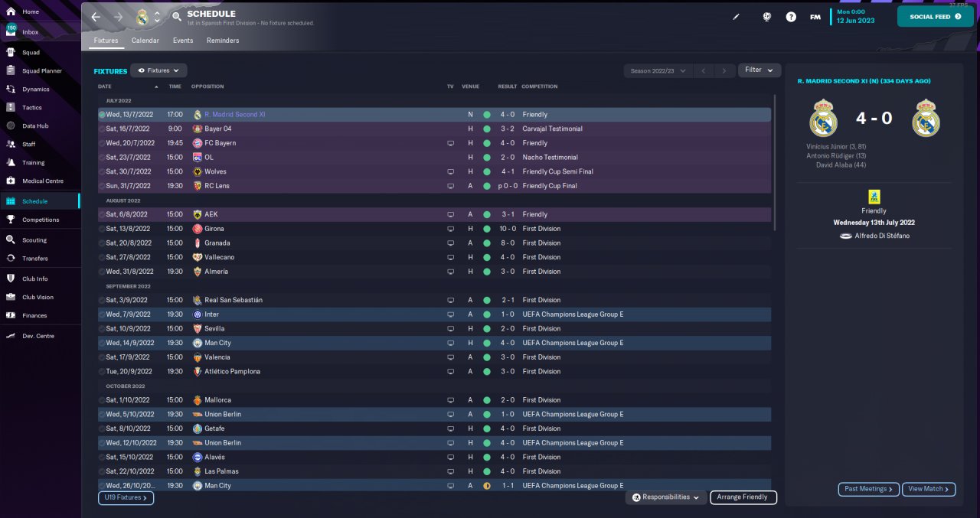The height and width of the screenshot is (518, 980).
Task: Click Arrange Friendly button
Action: (743, 497)
